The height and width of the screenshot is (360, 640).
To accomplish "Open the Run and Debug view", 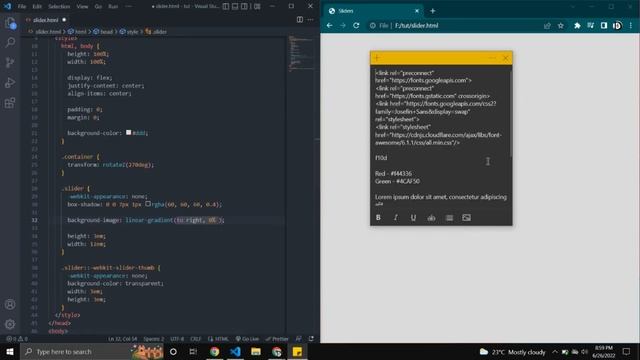I will (x=10, y=82).
